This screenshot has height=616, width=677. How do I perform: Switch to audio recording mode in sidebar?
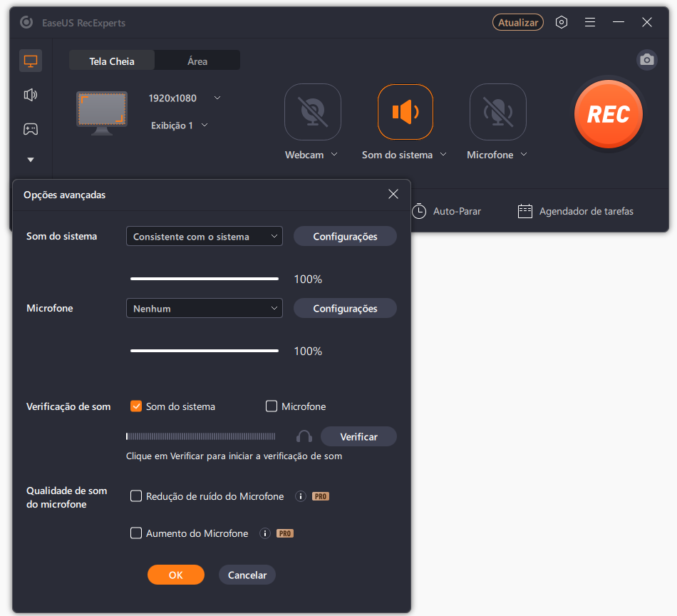pos(31,95)
